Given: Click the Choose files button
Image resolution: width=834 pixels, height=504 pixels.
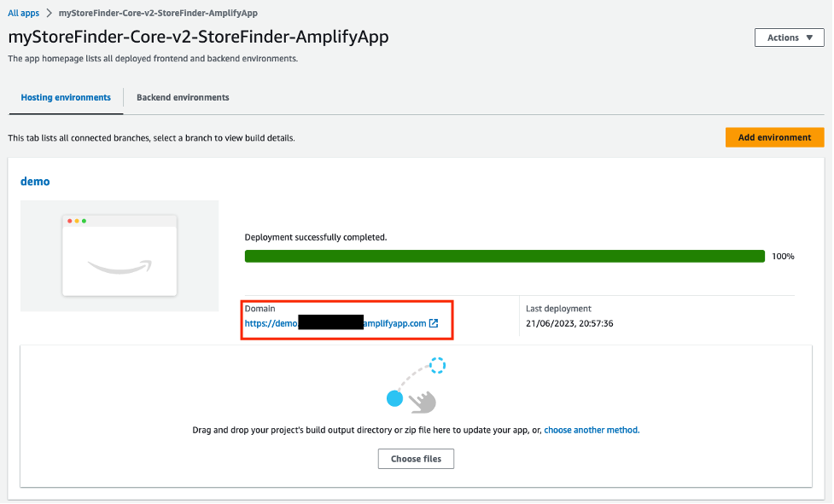Looking at the screenshot, I should click(415, 459).
